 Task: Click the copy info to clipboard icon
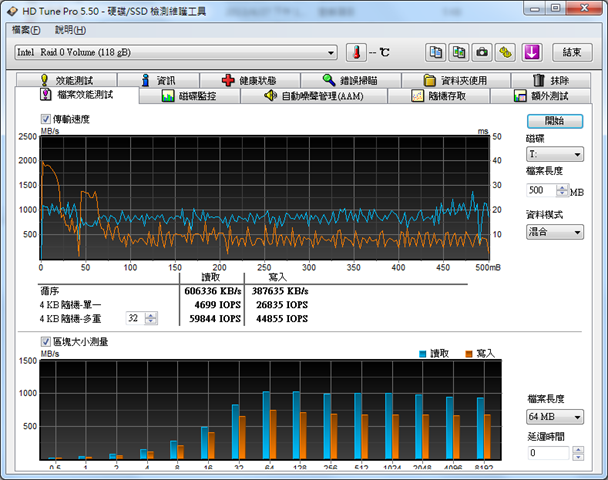coord(436,52)
